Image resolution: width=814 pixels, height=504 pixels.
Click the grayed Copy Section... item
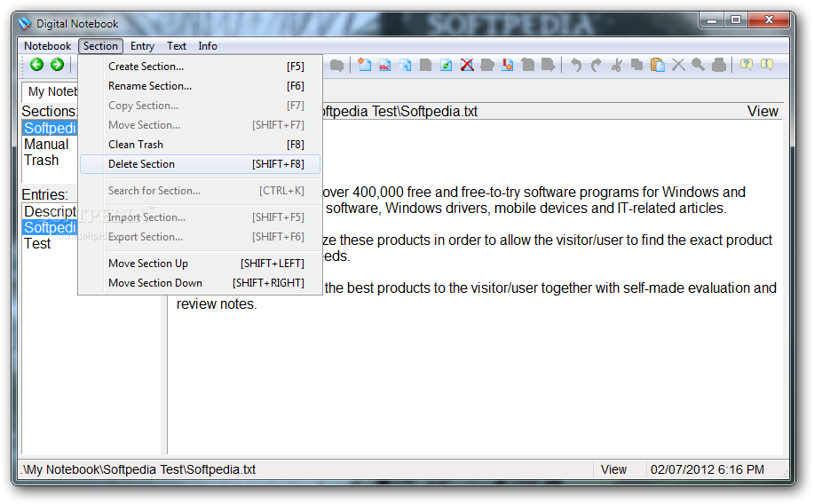pos(201,106)
